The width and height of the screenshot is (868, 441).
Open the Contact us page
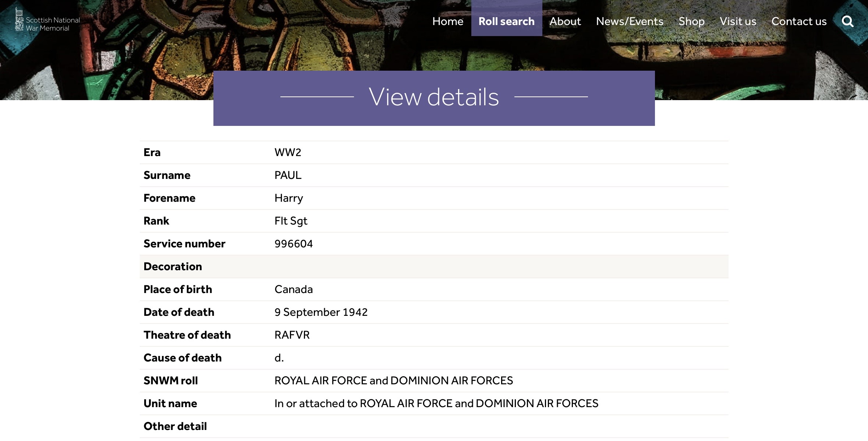click(x=799, y=21)
